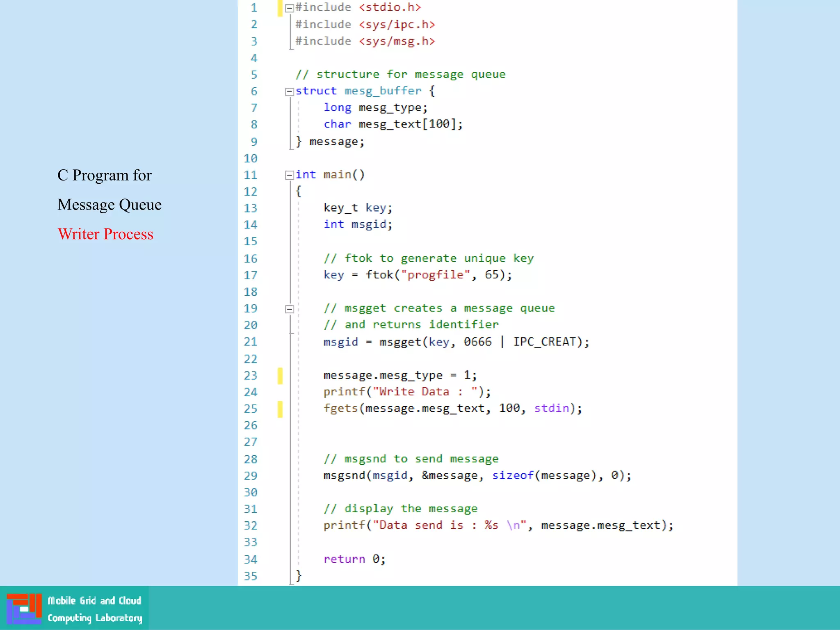
Task: Click the 'int msgid;' declaration
Action: (x=358, y=224)
